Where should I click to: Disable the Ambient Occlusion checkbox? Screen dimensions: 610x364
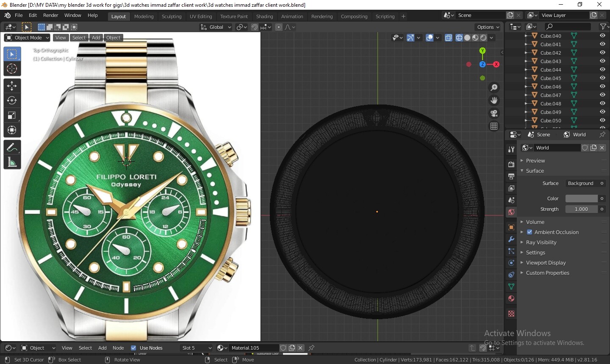click(530, 232)
